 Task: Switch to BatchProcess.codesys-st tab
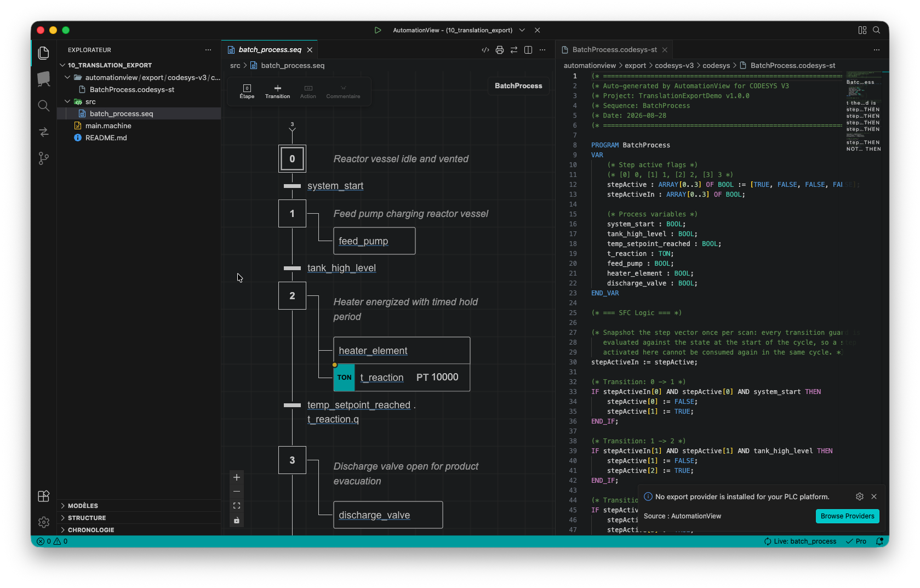coord(614,50)
